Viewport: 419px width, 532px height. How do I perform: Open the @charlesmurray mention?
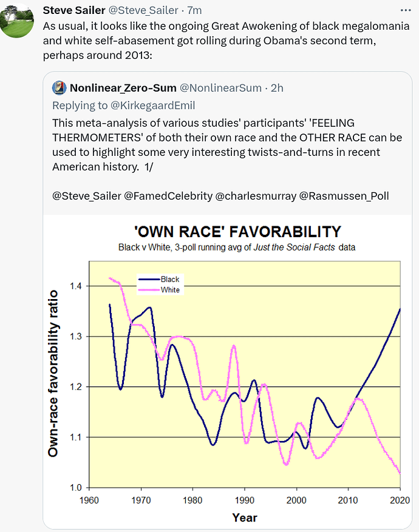(256, 196)
